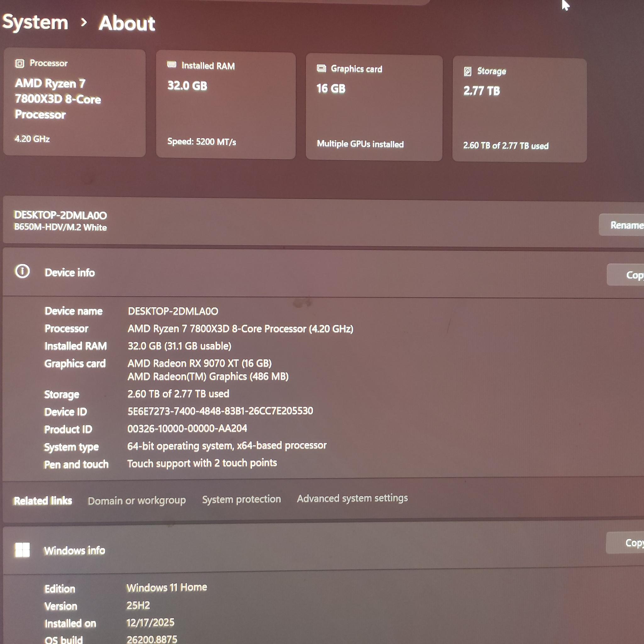Click OS build value 26200.8875
Image resolution: width=644 pixels, height=644 pixels.
(x=152, y=639)
